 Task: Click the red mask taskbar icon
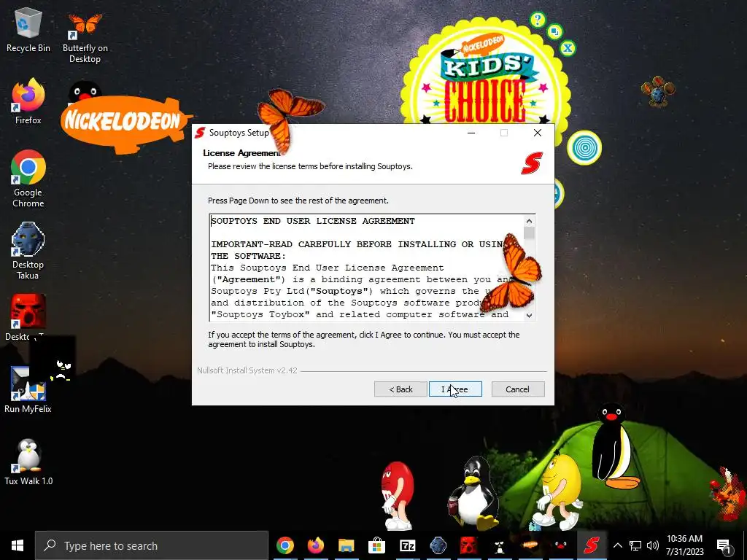point(468,545)
